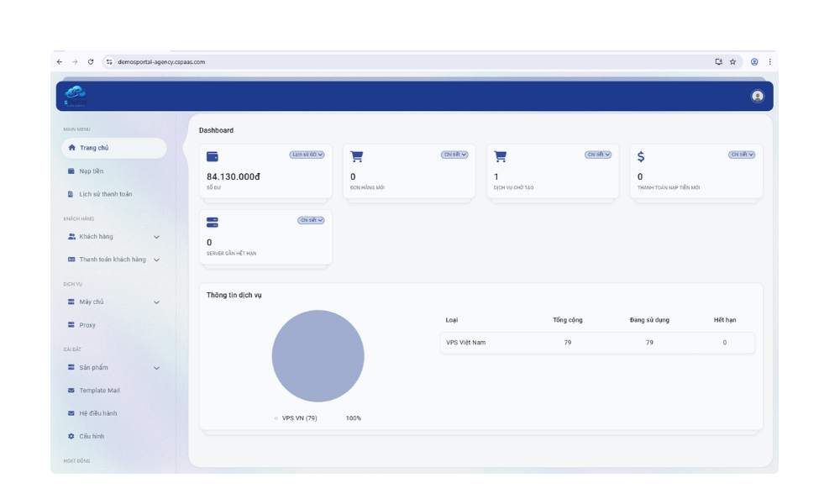Click the people icon beside Khách hàng
The image size is (840, 504).
(71, 236)
